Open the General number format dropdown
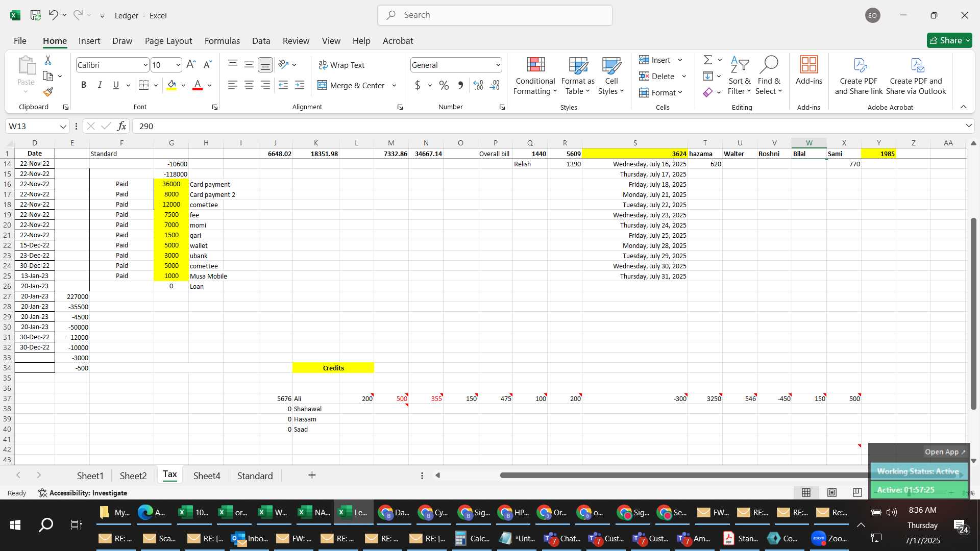The image size is (980, 551). [x=498, y=65]
